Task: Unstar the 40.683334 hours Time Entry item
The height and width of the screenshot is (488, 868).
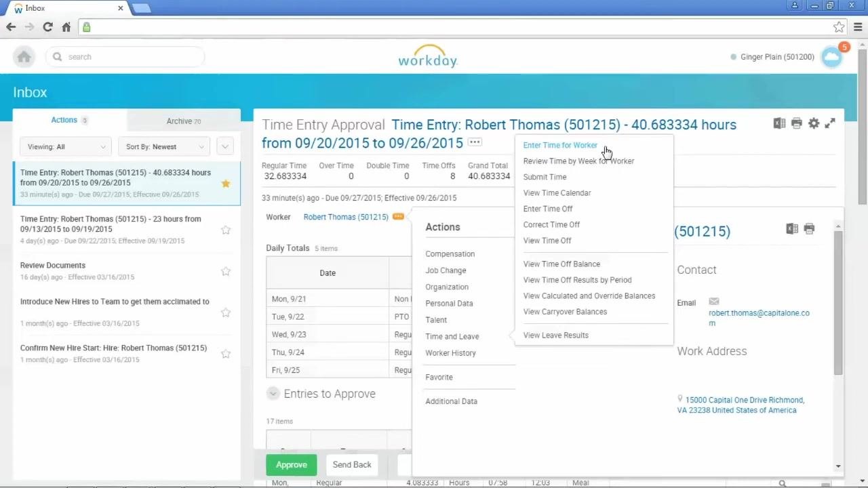Action: [x=226, y=183]
